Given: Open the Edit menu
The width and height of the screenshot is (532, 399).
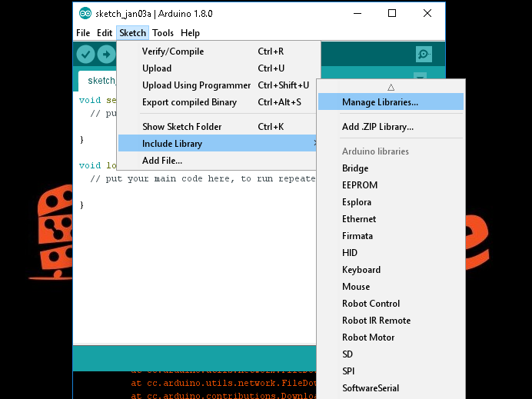Looking at the screenshot, I should pos(105,33).
